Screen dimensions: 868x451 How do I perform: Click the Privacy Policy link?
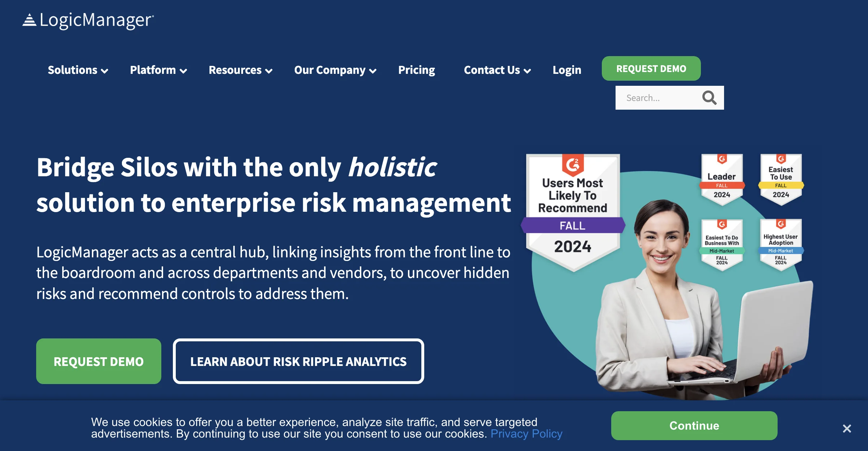click(x=527, y=434)
